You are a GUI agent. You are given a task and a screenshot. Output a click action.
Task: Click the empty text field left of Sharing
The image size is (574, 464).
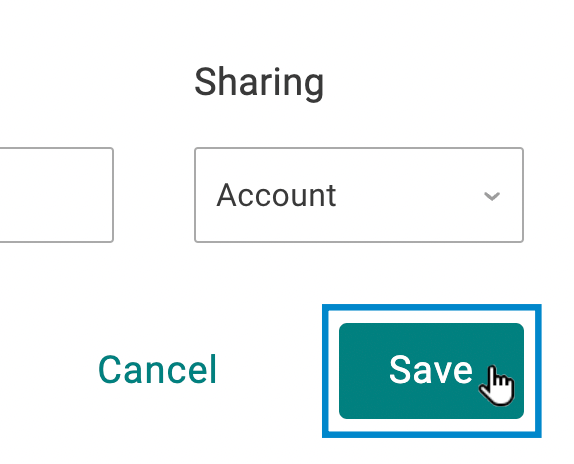tap(56, 195)
